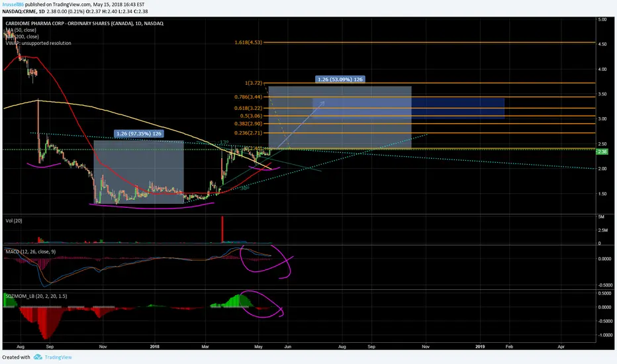Viewport: 617px width, 364px height.
Task: Click the 5.00 price axis value
Action: (x=602, y=19)
